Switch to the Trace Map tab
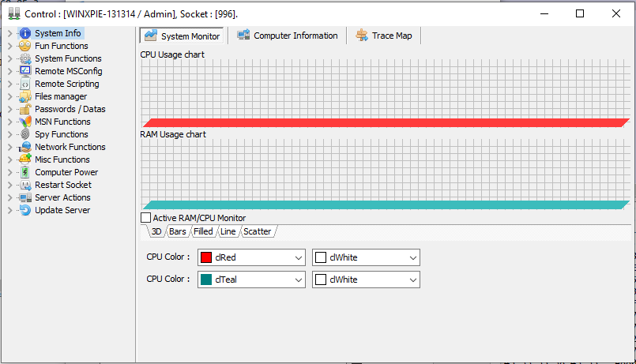The height and width of the screenshot is (364, 636). point(385,36)
